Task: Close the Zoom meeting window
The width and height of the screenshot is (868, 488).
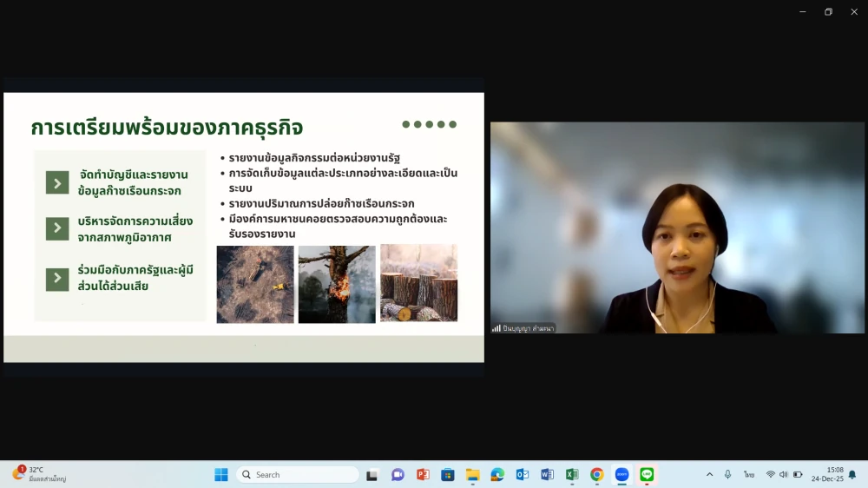Action: click(854, 11)
